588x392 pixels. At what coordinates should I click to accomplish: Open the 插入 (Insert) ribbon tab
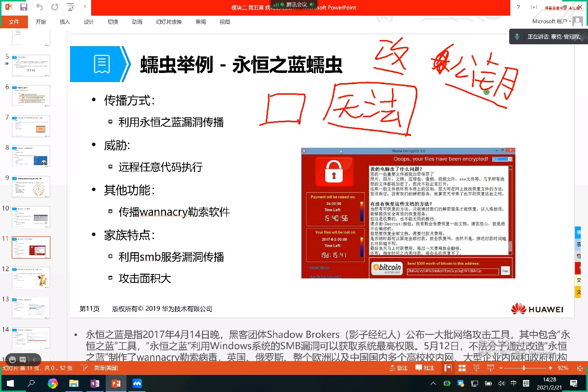tap(65, 22)
